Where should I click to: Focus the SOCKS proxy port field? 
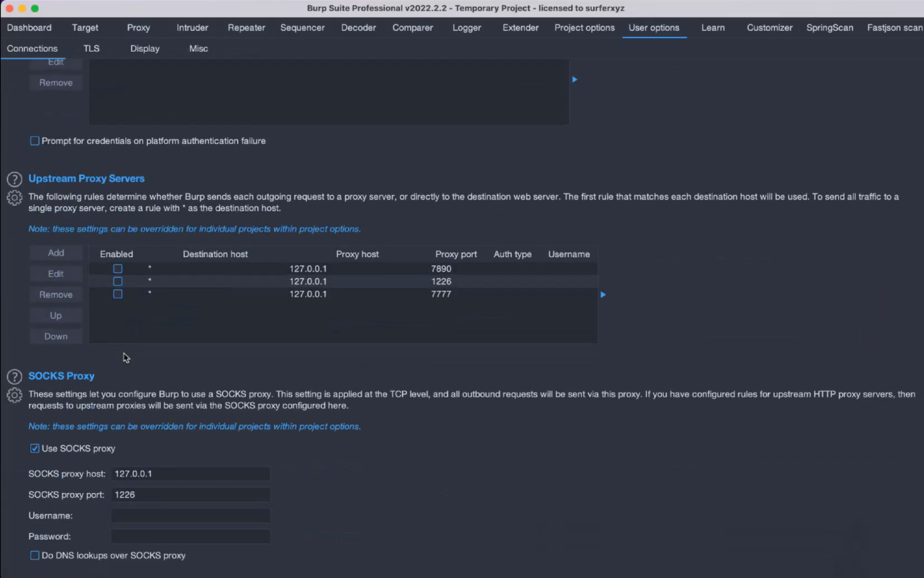[x=190, y=494]
